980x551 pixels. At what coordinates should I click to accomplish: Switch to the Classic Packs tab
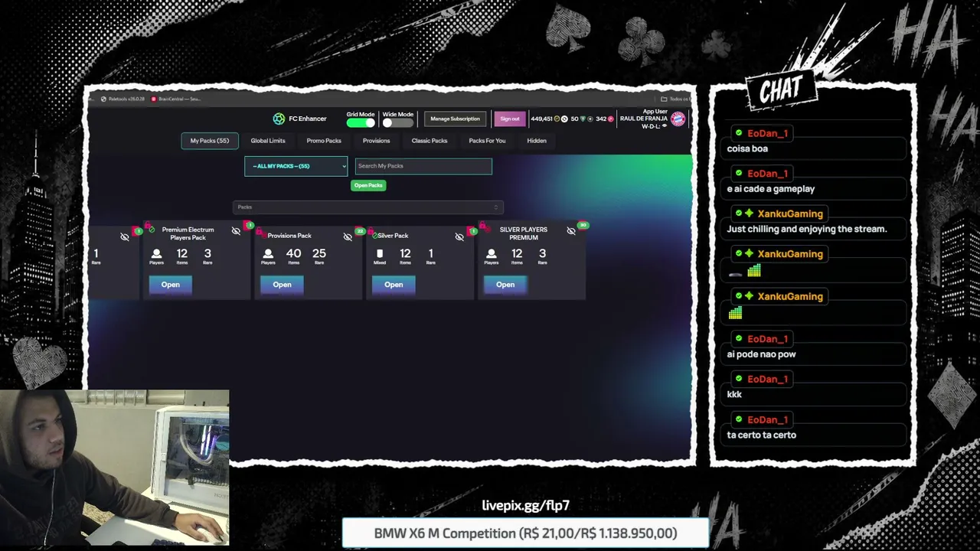pos(430,141)
